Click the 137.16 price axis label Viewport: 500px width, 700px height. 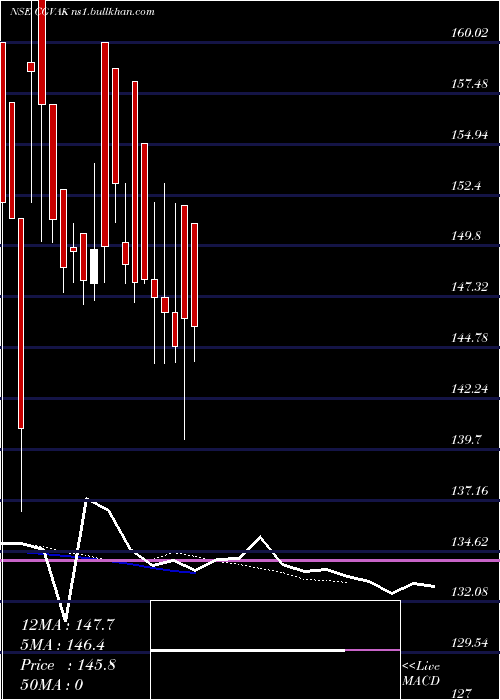coord(469,491)
